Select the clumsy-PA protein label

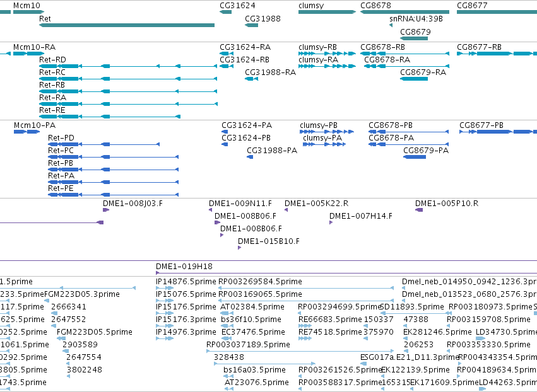pyautogui.click(x=322, y=138)
